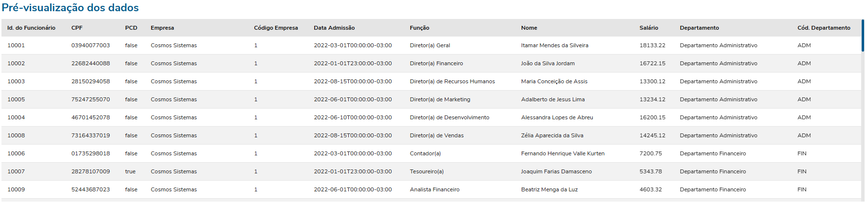The width and height of the screenshot is (868, 205).
Task: Click the Empresa column header
Action: click(162, 28)
